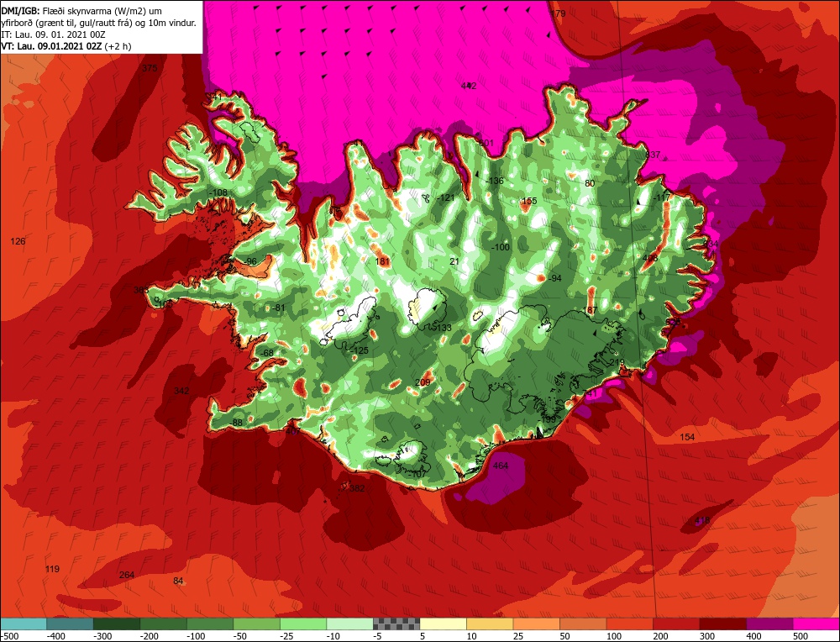Image resolution: width=840 pixels, height=642 pixels.
Task: Click the 126 value over the western ocean
Action: pyautogui.click(x=18, y=241)
